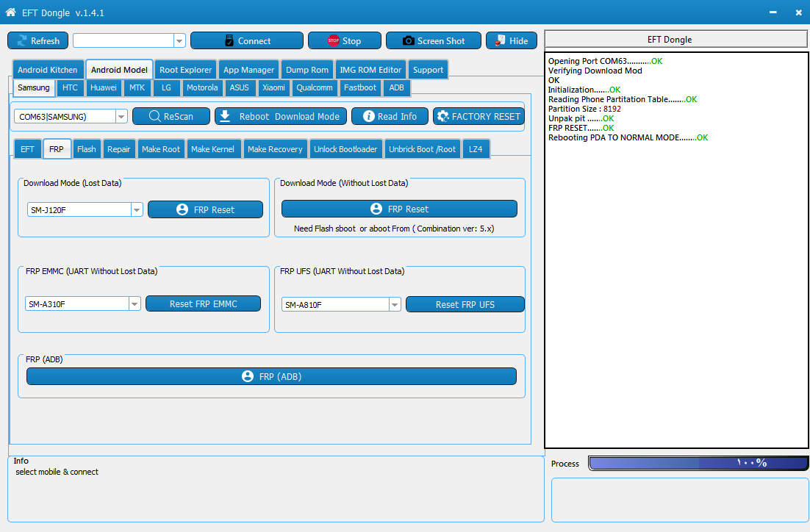
Task: Open the Unlock Bootloader tab
Action: pyautogui.click(x=345, y=149)
